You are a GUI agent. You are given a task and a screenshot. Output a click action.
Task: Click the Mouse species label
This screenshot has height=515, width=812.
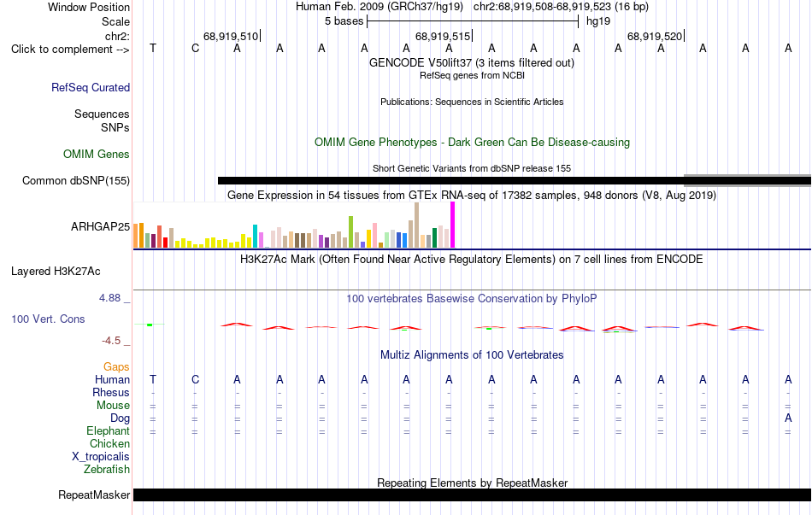pos(114,406)
